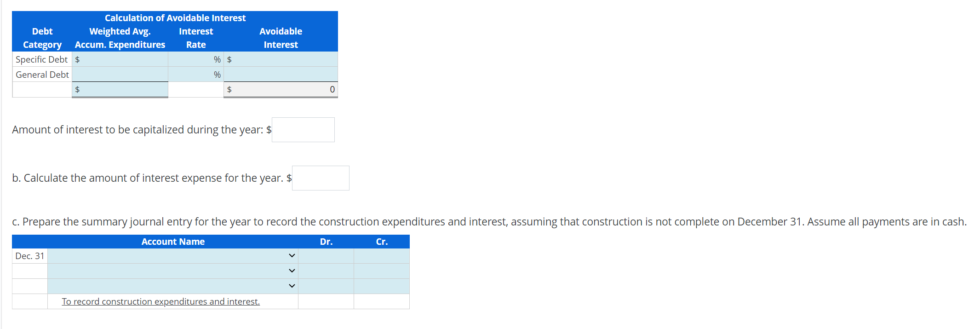This screenshot has height=329, width=980.
Task: Click the Specific Debt avoidable interest cell
Action: (x=281, y=59)
